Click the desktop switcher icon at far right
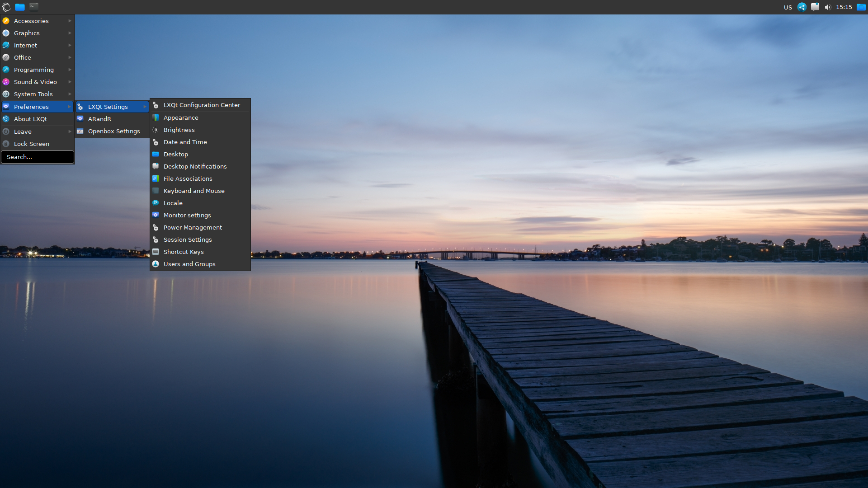 (x=861, y=7)
